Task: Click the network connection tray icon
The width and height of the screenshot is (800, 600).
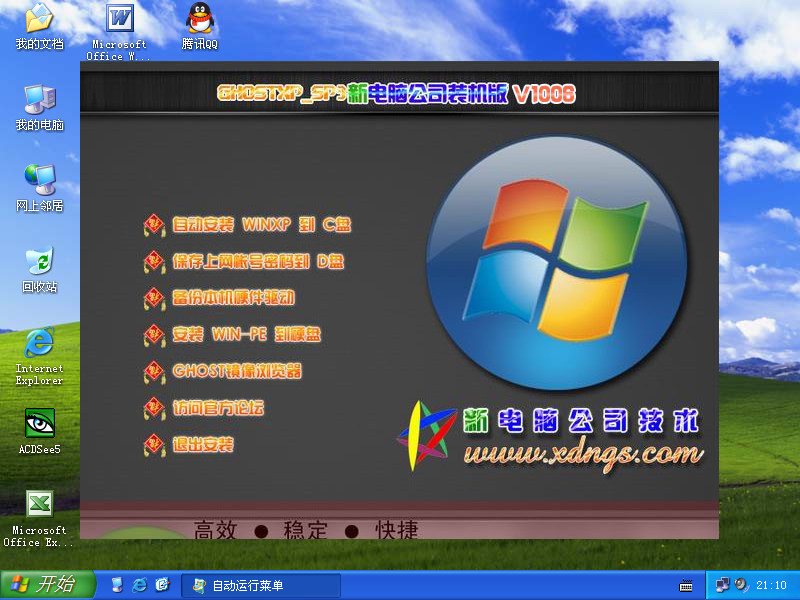Action: pos(722,585)
